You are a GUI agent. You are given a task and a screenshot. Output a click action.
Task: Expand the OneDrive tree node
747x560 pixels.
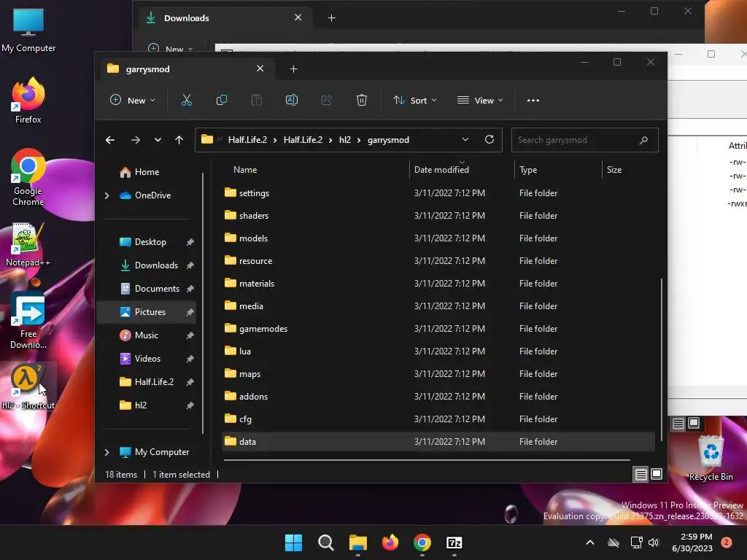[107, 195]
